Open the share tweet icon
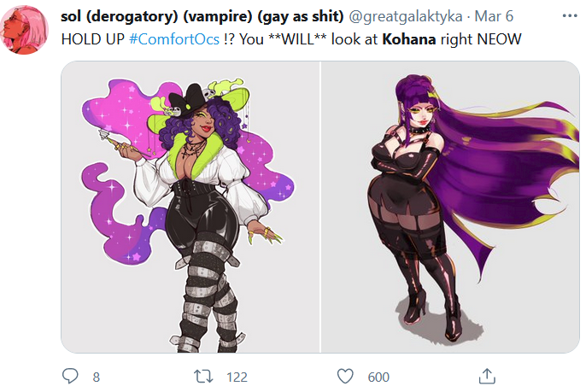Image resolution: width=586 pixels, height=392 pixels. tap(487, 376)
